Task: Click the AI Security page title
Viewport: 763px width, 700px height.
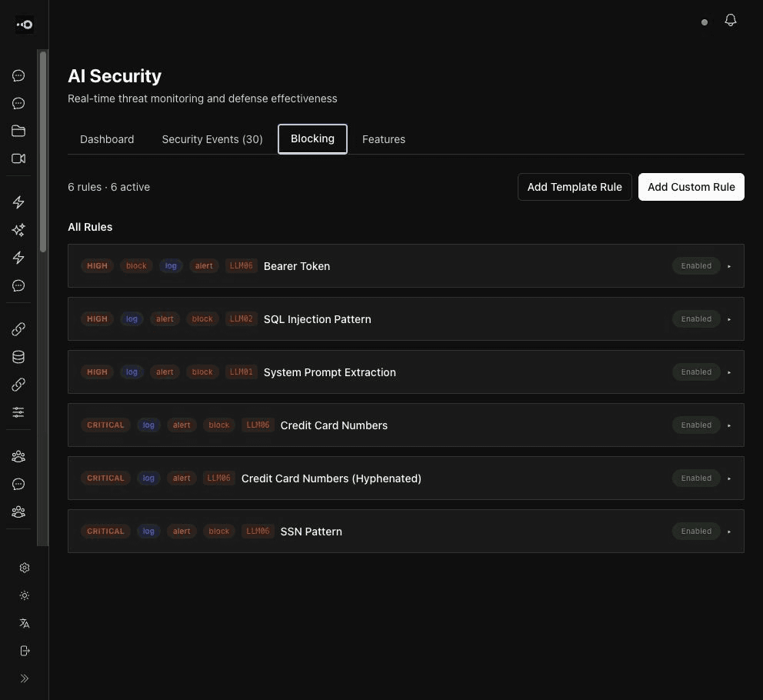Action: pyautogui.click(x=115, y=76)
